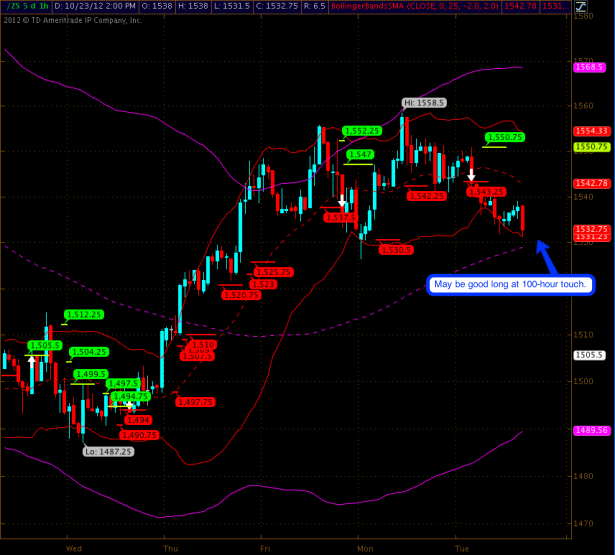Viewport: 615px width, 555px height.
Task: Click the /ZS 5 d 1h symbol label
Action: click(23, 6)
